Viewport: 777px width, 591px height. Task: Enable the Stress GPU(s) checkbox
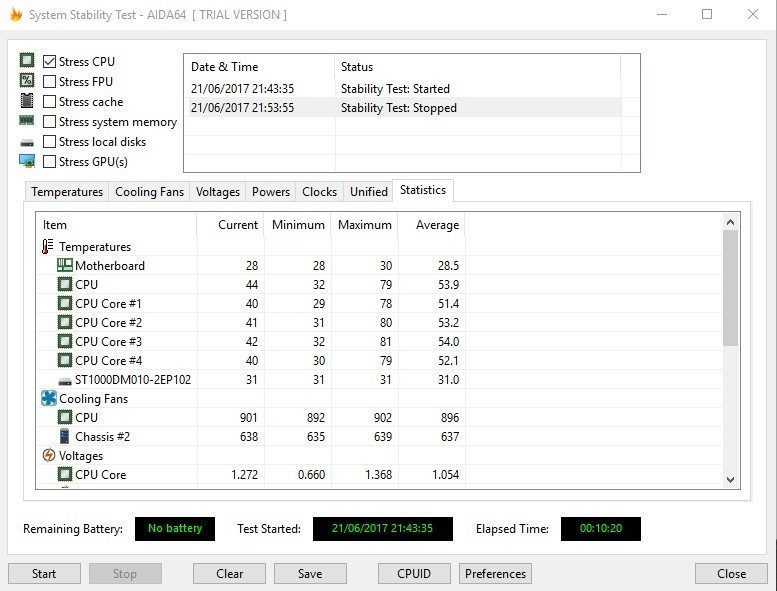tap(49, 161)
